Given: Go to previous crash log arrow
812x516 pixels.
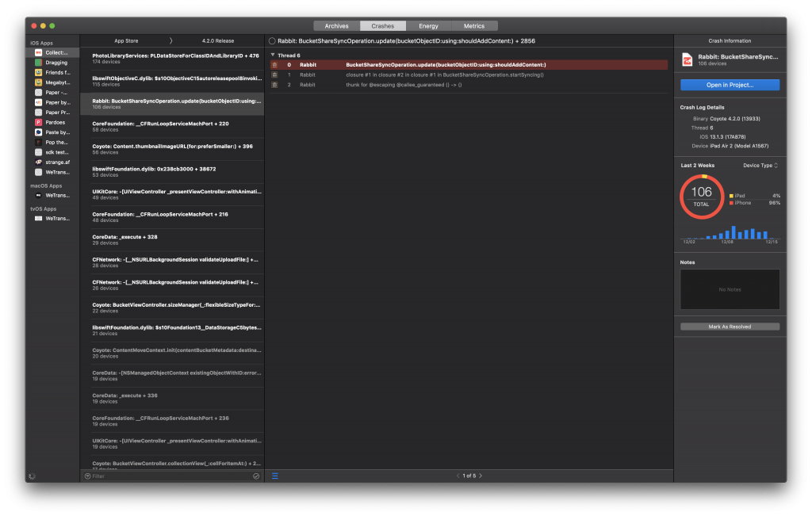Looking at the screenshot, I should (458, 476).
